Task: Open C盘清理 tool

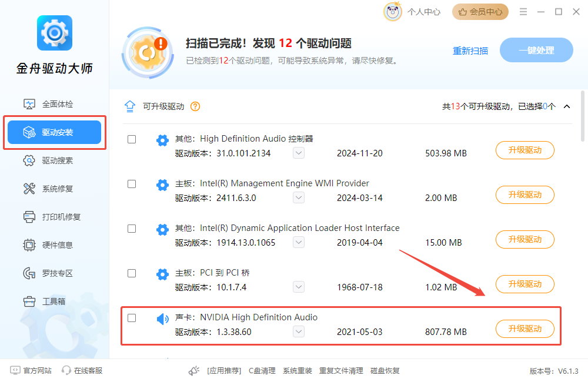Action: tap(262, 371)
